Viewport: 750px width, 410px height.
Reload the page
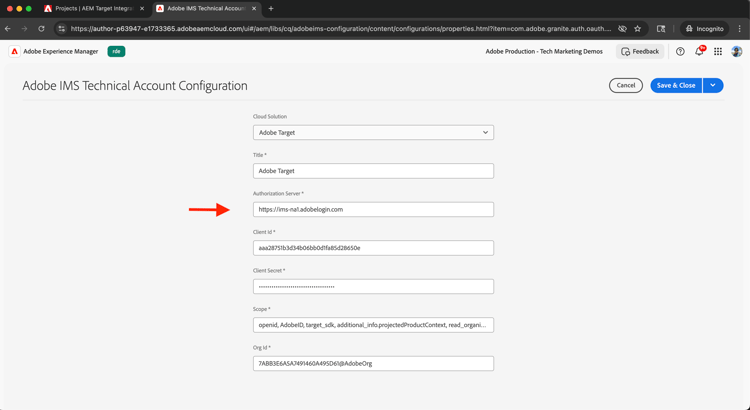(41, 29)
